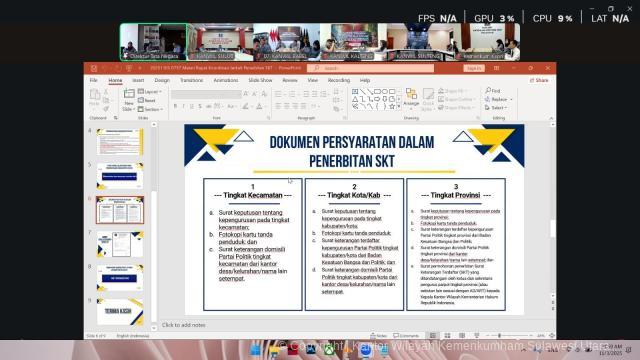Click the Decrease Font Size icon
640x360 pixels.
[254, 94]
